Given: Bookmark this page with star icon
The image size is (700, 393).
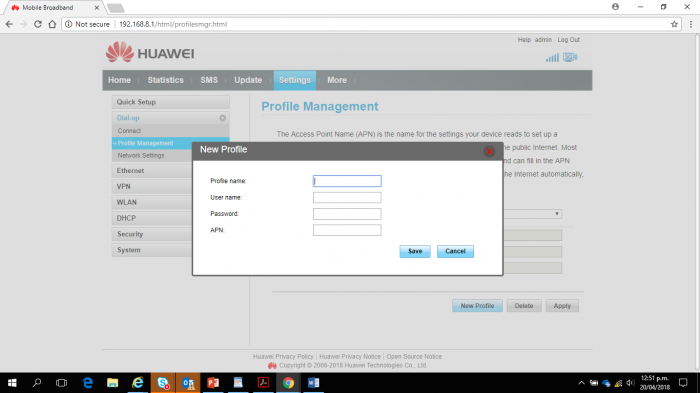Looking at the screenshot, I should [x=674, y=24].
